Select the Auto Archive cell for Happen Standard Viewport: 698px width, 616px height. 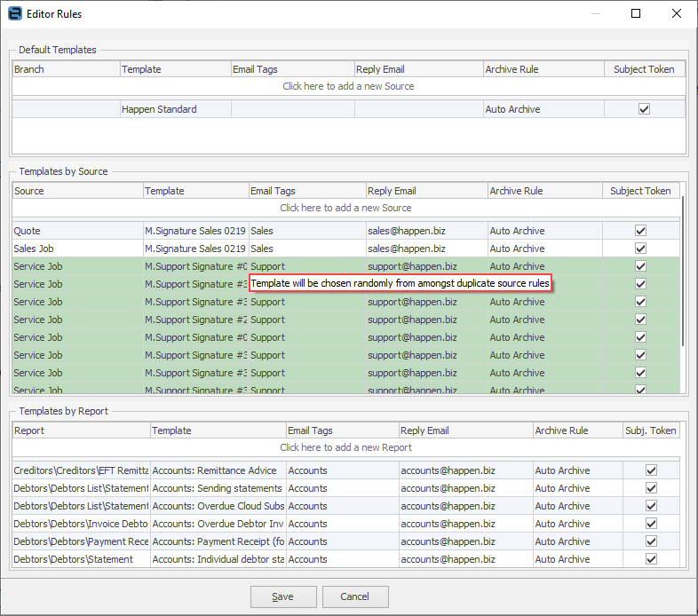point(543,109)
